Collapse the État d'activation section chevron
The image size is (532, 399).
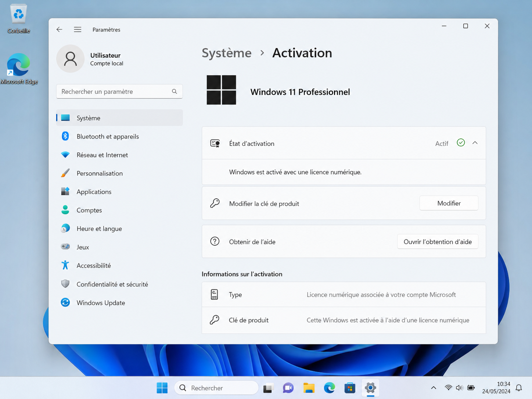pos(475,143)
